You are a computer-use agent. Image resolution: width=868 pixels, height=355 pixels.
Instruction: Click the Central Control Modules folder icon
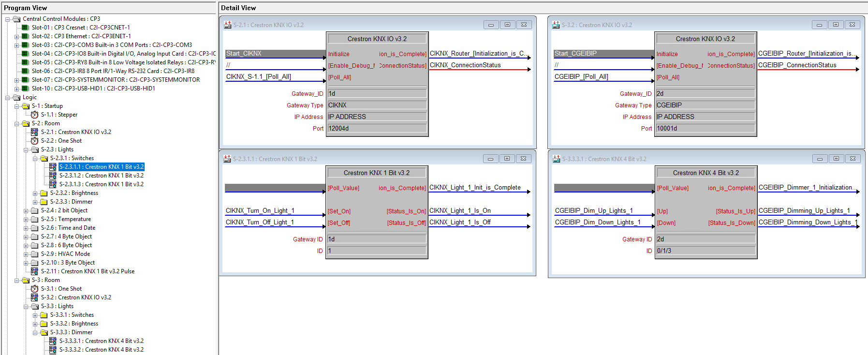tap(16, 19)
